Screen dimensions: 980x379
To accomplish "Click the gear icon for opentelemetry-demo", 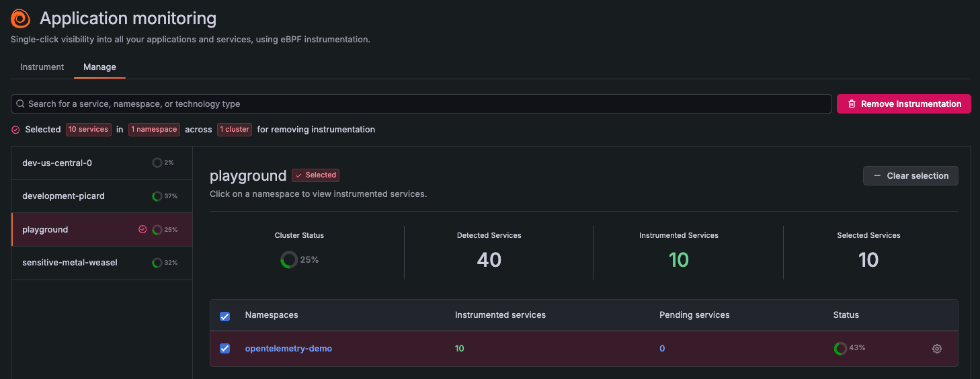I will [937, 349].
